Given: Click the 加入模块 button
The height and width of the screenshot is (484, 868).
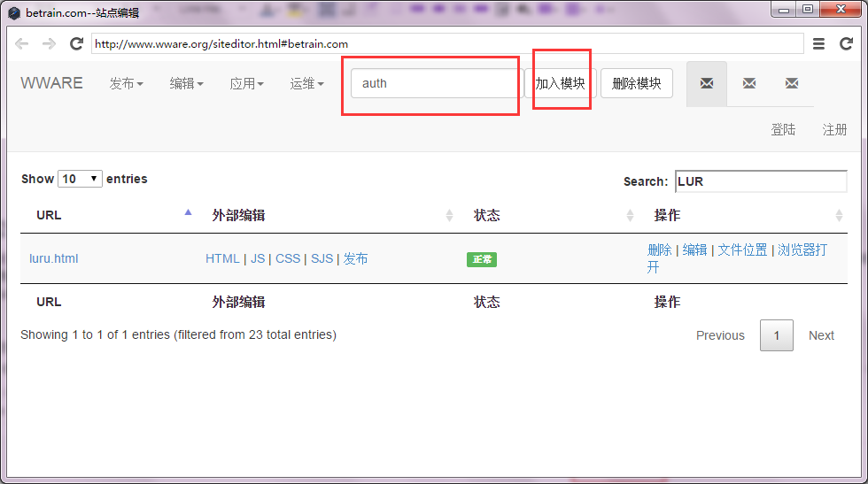Looking at the screenshot, I should (560, 83).
